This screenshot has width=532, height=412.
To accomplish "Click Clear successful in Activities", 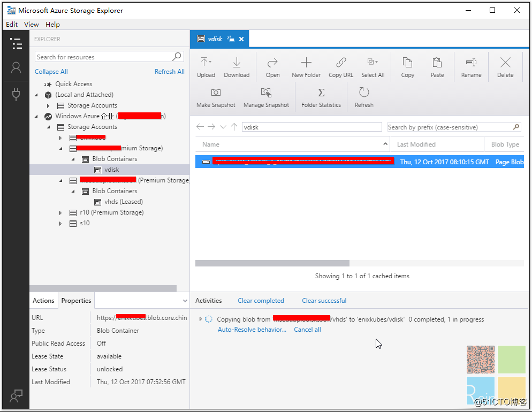I will [x=324, y=300].
